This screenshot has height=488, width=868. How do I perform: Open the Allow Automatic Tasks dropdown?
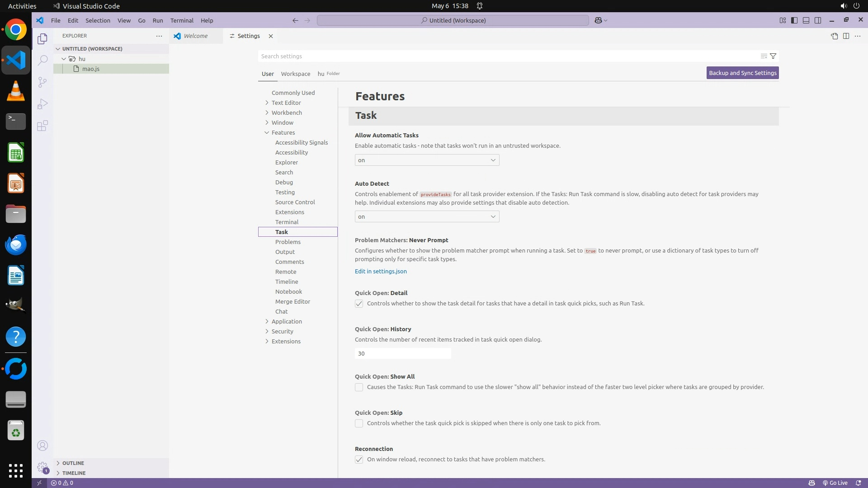(427, 160)
